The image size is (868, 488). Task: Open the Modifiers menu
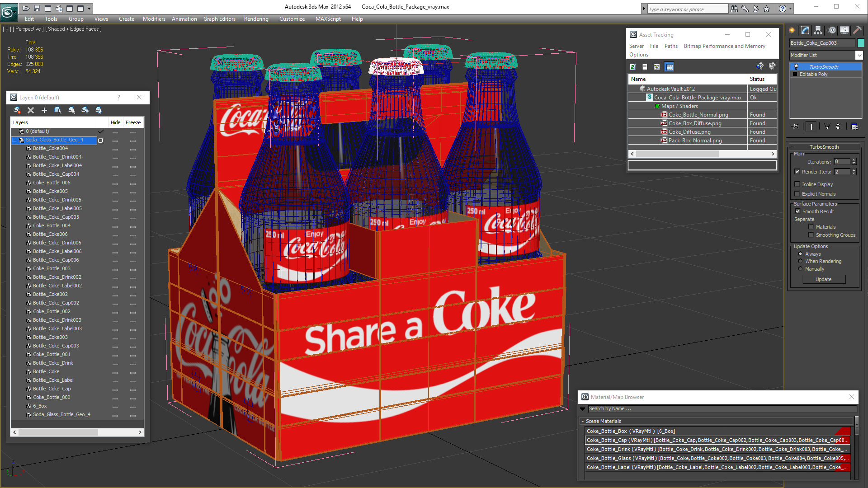pyautogui.click(x=154, y=19)
